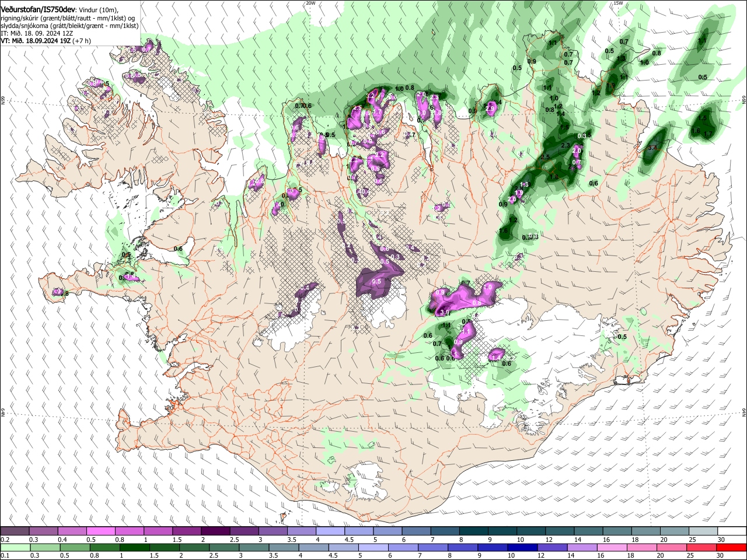Pick the darkest purple 2 swatch in upper legend row
Image resolution: width=747 pixels, height=560 pixels.
[x=215, y=531]
